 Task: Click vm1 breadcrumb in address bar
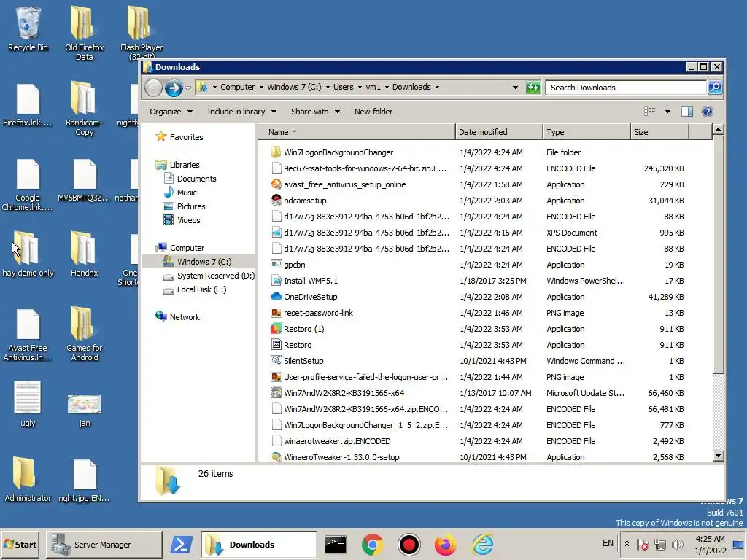(x=373, y=87)
